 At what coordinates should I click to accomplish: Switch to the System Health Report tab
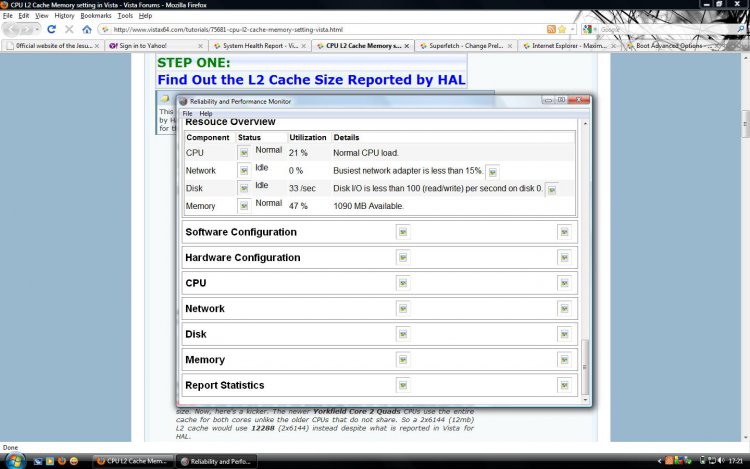click(x=260, y=46)
